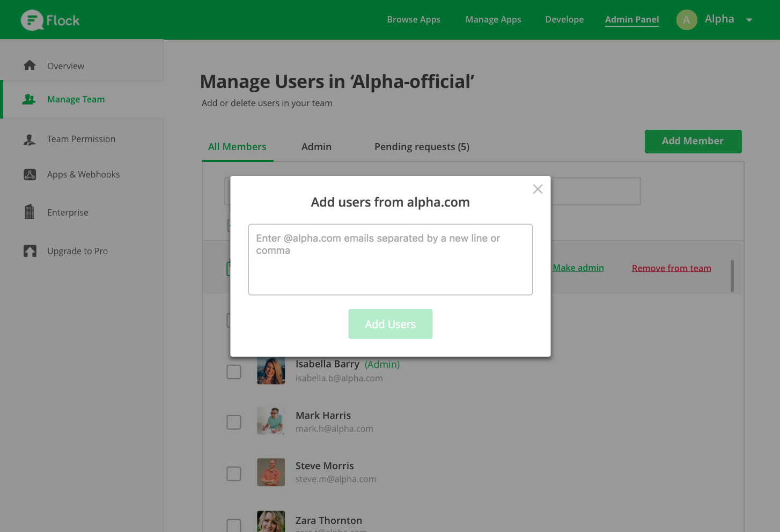This screenshot has height=532, width=780.
Task: Click the Enterprise building icon
Action: (30, 212)
